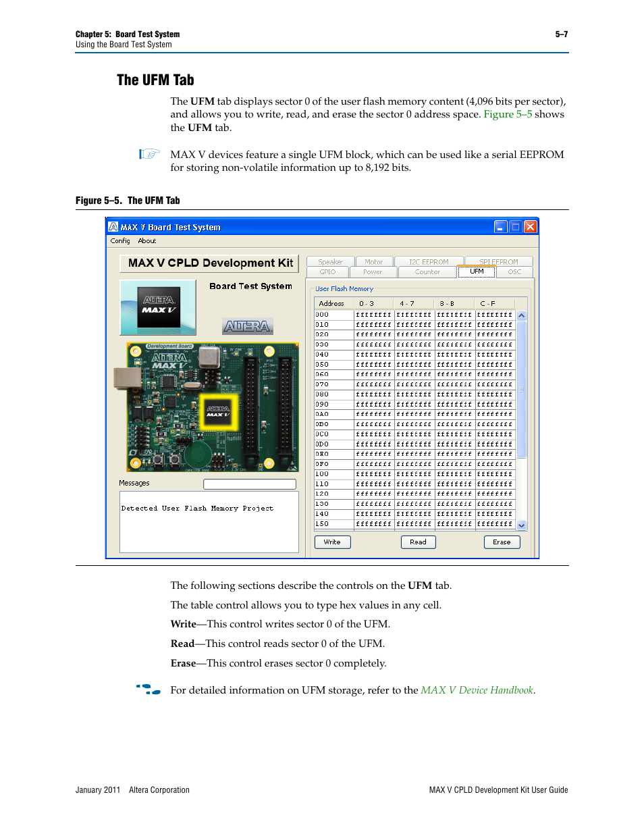The width and height of the screenshot is (644, 834).
Task: Click the empty field beside Messages label
Action: coord(250,484)
